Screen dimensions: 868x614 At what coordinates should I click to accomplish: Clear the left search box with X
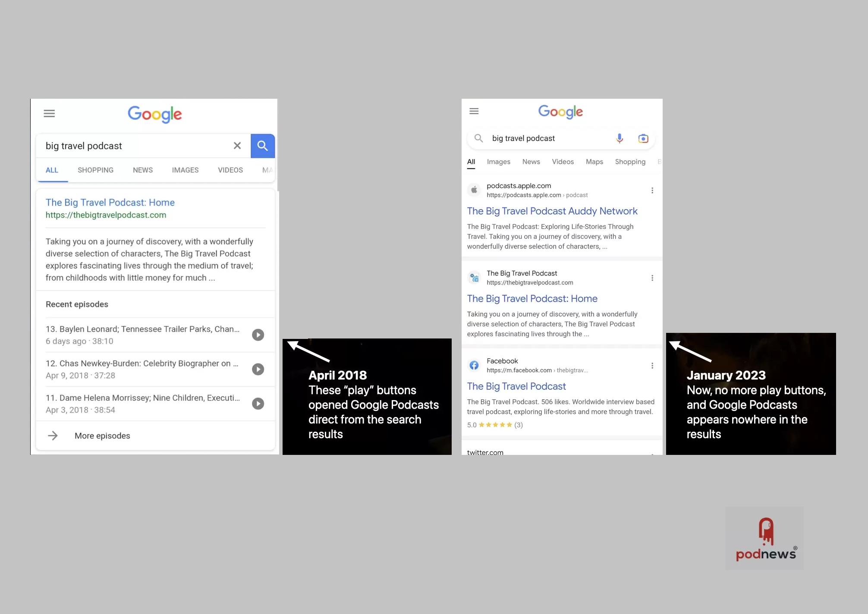click(237, 146)
